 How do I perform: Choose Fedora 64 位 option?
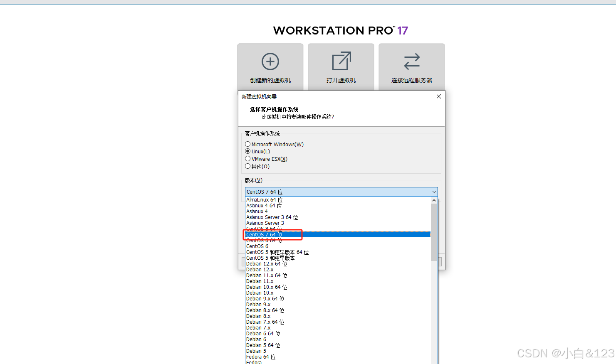coord(338,357)
